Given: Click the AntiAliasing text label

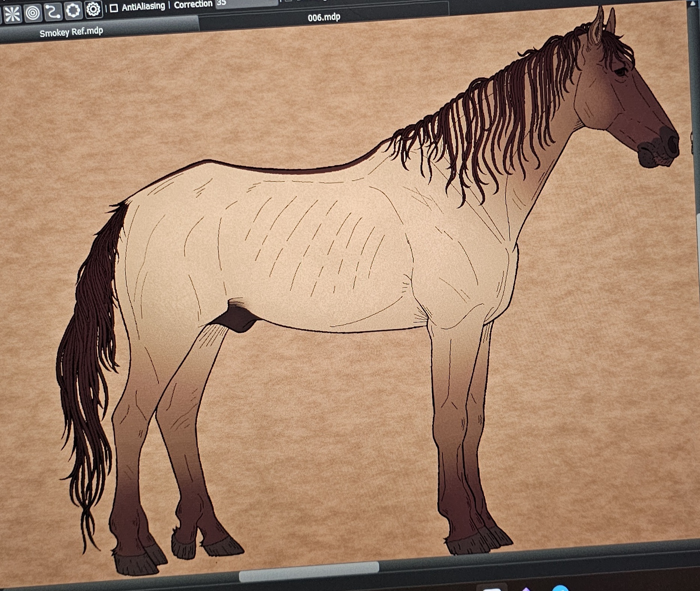Looking at the screenshot, I should click(143, 6).
